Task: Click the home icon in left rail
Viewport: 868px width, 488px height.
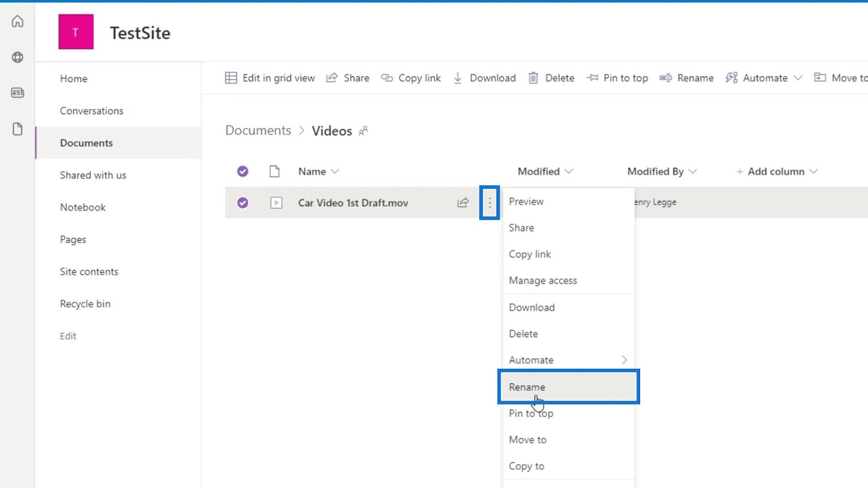Action: click(17, 21)
